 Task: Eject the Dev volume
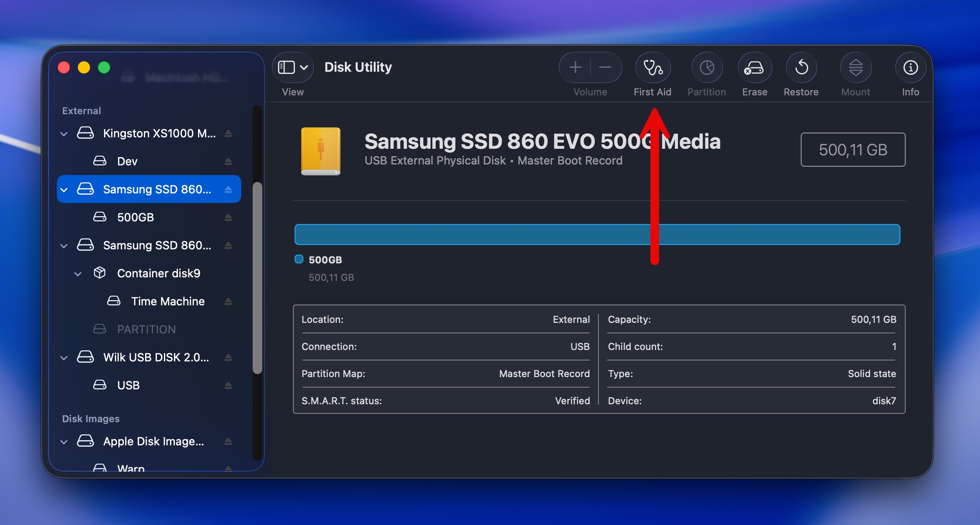pyautogui.click(x=228, y=161)
